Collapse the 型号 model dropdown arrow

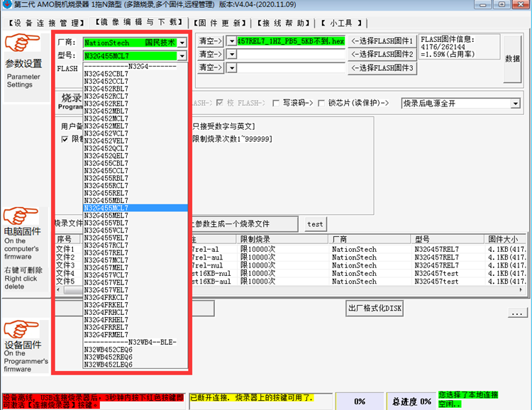(182, 55)
